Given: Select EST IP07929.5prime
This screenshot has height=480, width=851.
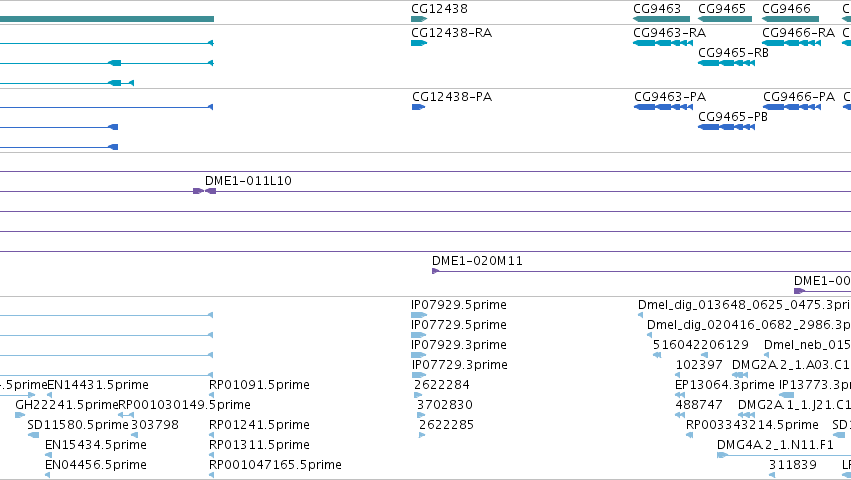Looking at the screenshot, I should [x=419, y=315].
